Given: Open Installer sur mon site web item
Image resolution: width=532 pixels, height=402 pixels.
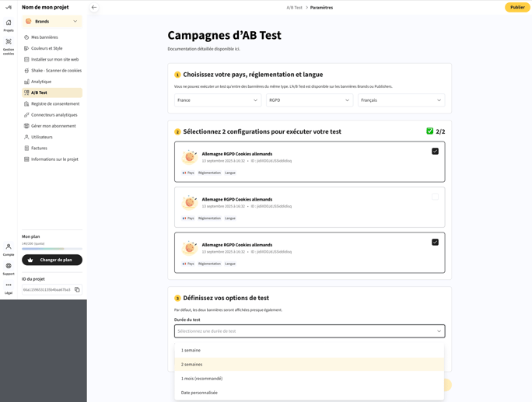Looking at the screenshot, I should [52, 59].
